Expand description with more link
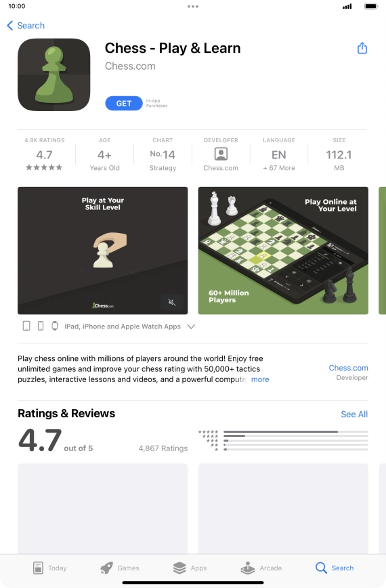This screenshot has height=588, width=386. tap(260, 379)
